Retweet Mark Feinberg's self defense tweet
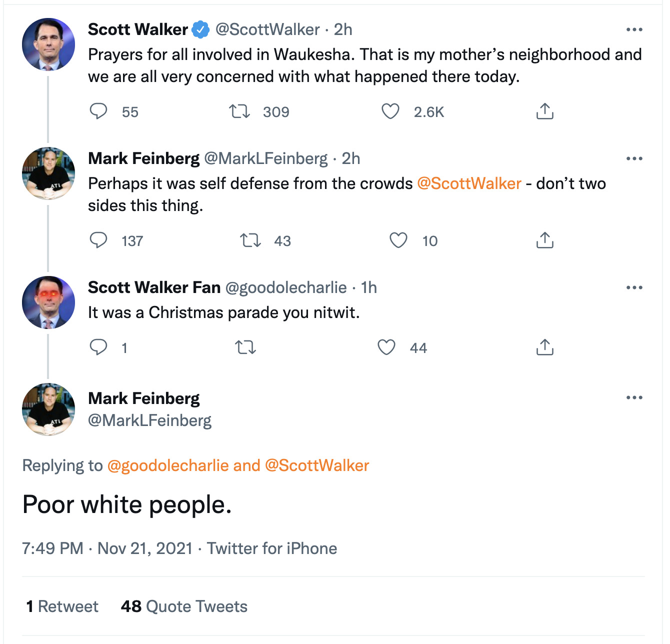This screenshot has width=670, height=644. pos(250,240)
